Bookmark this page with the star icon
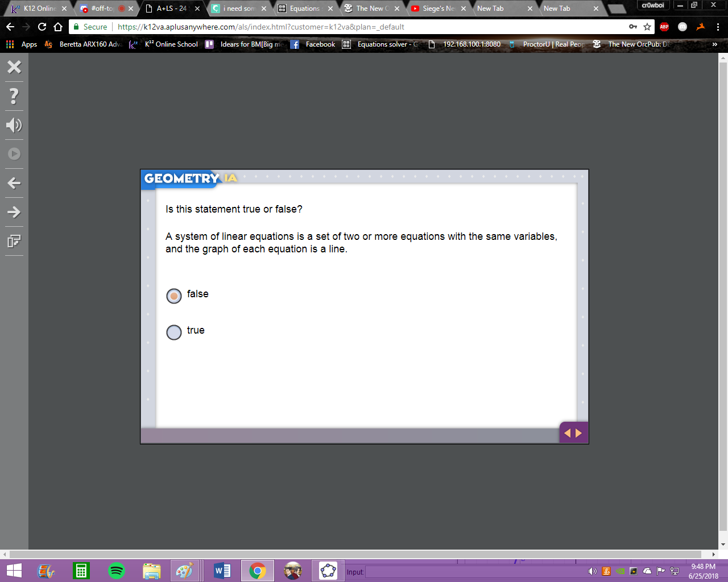Viewport: 728px width, 582px height. 647,27
